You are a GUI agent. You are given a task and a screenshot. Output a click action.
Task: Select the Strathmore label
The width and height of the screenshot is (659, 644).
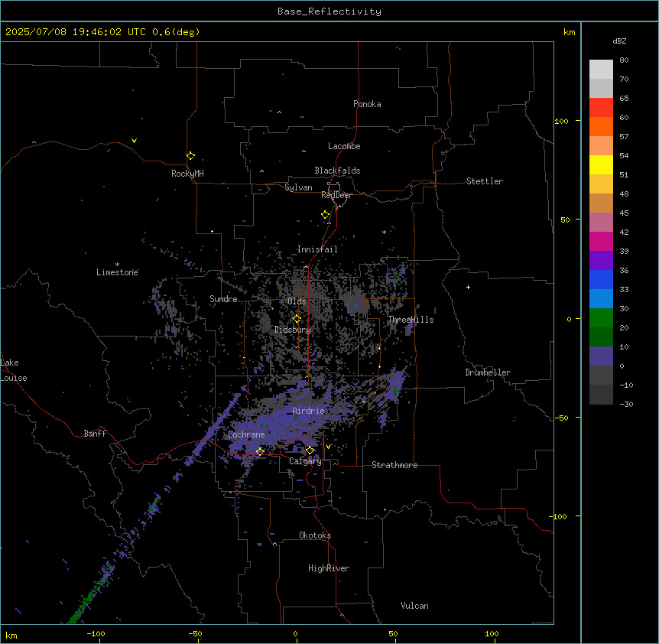(x=394, y=465)
